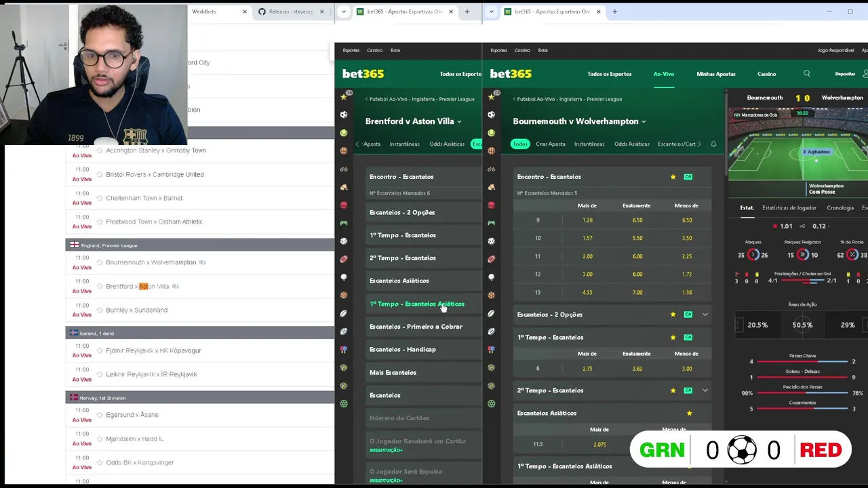Click CA badge on 1º Tempo - Escanteios
868x488 pixels.
688,338
